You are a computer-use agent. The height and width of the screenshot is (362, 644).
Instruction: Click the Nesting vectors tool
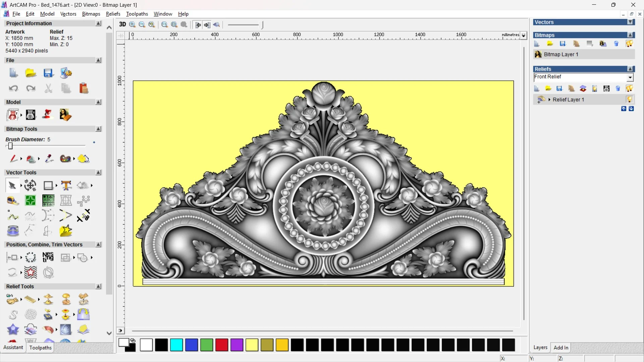click(x=48, y=257)
